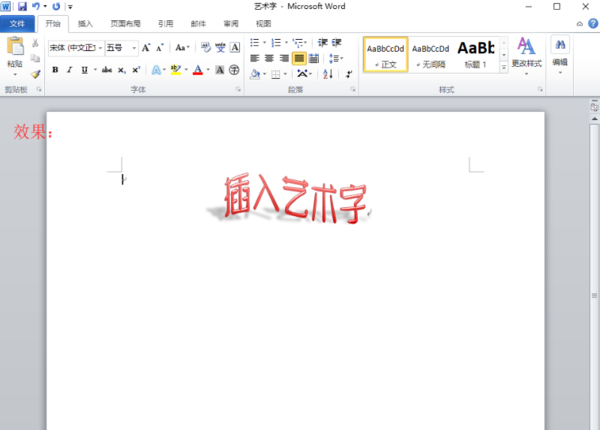Viewport: 600px width, 430px height.
Task: Toggle justify alignment
Action: click(299, 58)
